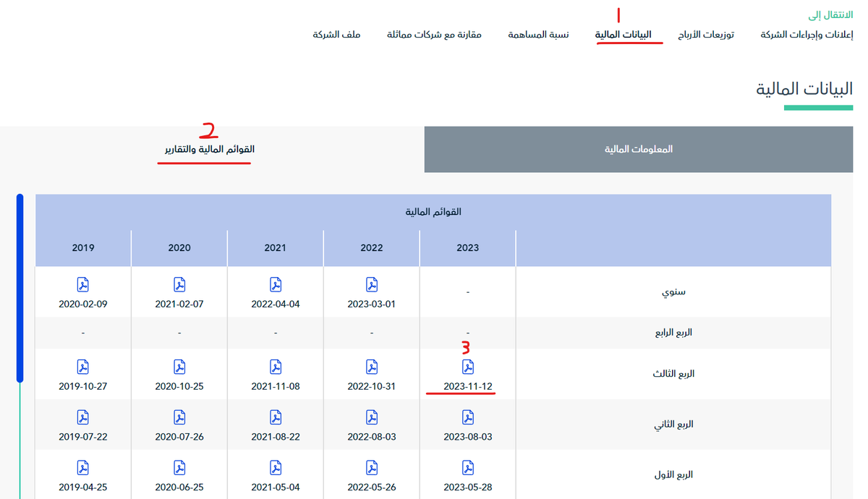Open the third quarter PDF dated 2020-10-25
Viewport: 868px width, 499px height.
[x=179, y=367]
